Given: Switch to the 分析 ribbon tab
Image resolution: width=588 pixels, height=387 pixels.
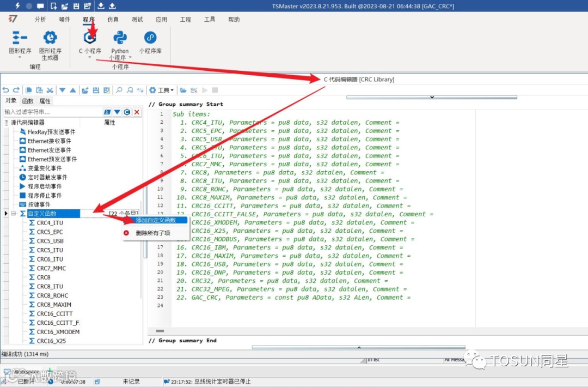Looking at the screenshot, I should (x=40, y=20).
